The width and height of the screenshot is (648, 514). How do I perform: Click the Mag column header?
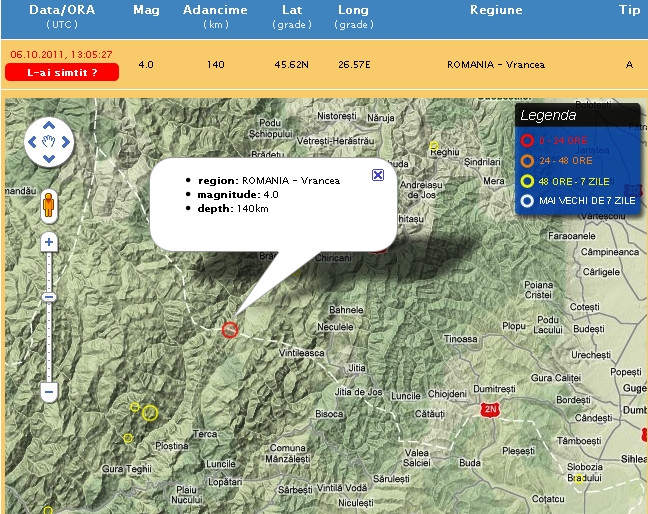(x=146, y=10)
